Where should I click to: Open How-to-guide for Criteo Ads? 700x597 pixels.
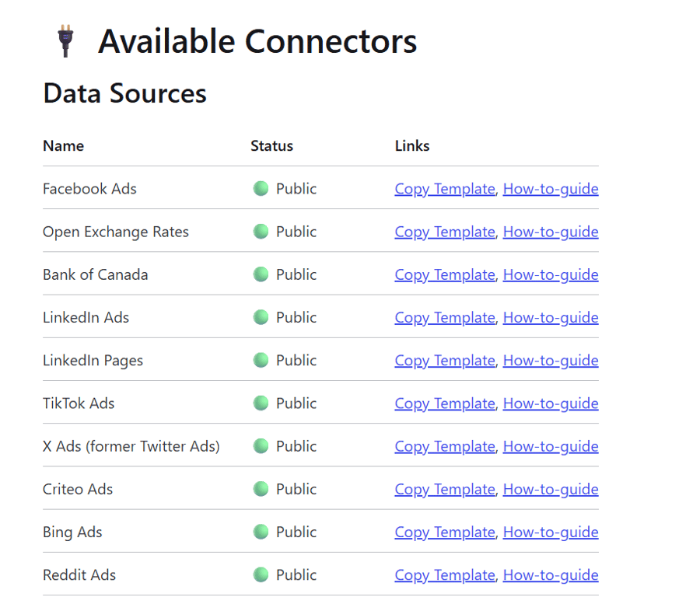click(551, 490)
